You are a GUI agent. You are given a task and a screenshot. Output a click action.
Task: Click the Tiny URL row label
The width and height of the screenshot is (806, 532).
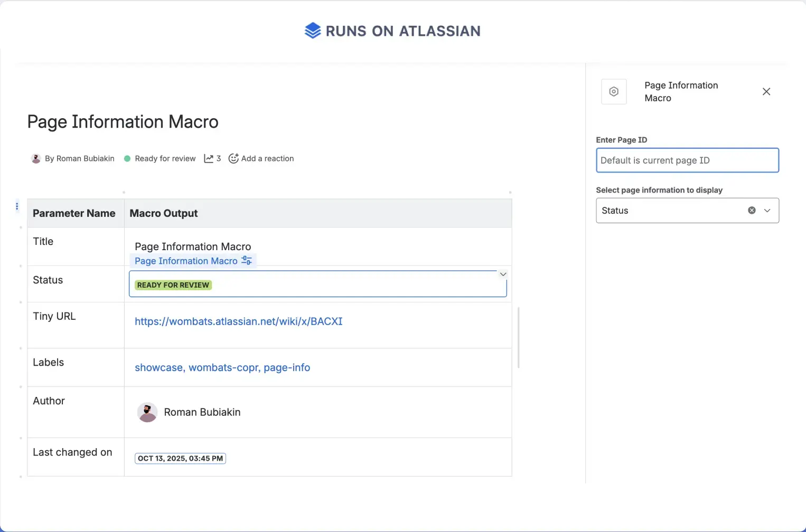click(x=54, y=316)
